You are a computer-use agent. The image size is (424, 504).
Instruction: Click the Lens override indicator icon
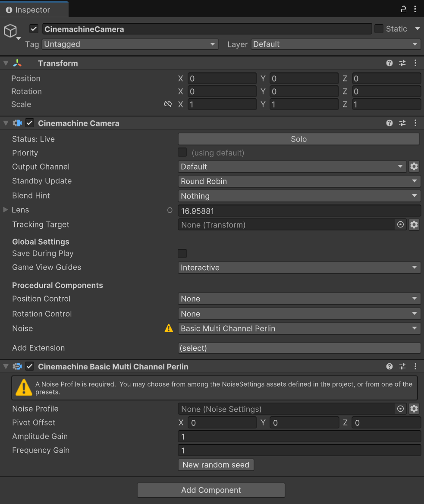click(170, 210)
